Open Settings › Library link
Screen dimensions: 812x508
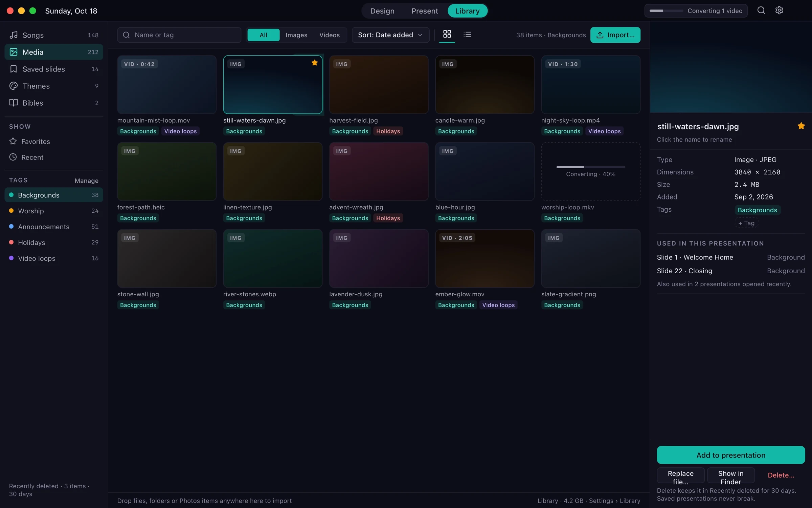(614, 501)
